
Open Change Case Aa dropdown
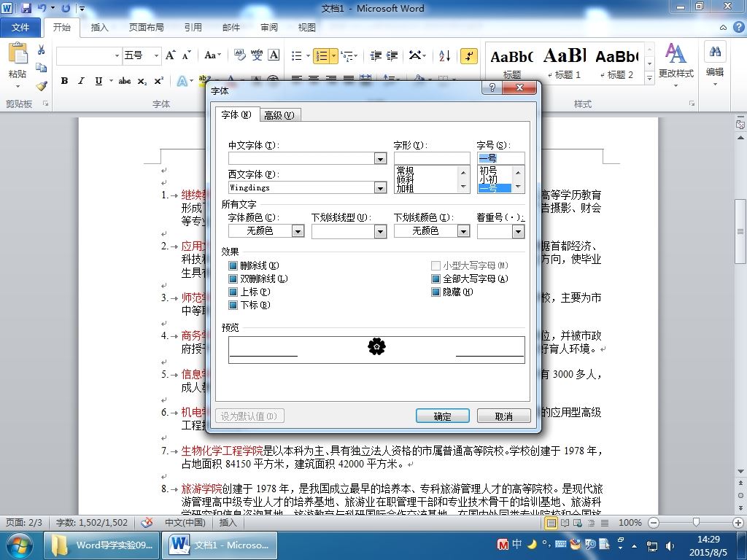tap(212, 55)
